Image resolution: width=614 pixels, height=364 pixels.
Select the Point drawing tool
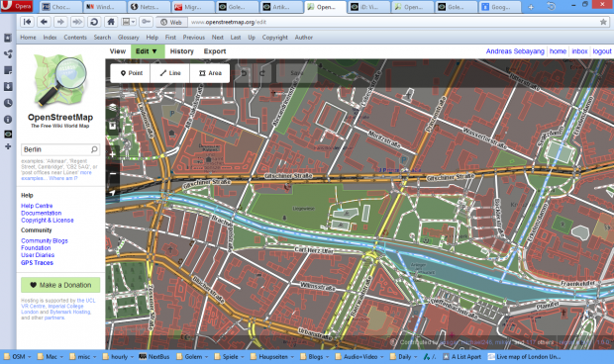(x=131, y=73)
